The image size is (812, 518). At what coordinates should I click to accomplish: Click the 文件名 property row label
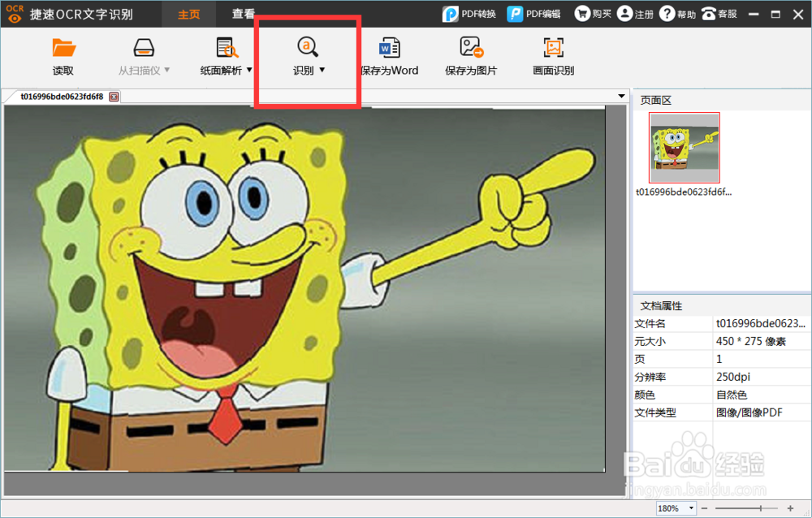point(650,324)
